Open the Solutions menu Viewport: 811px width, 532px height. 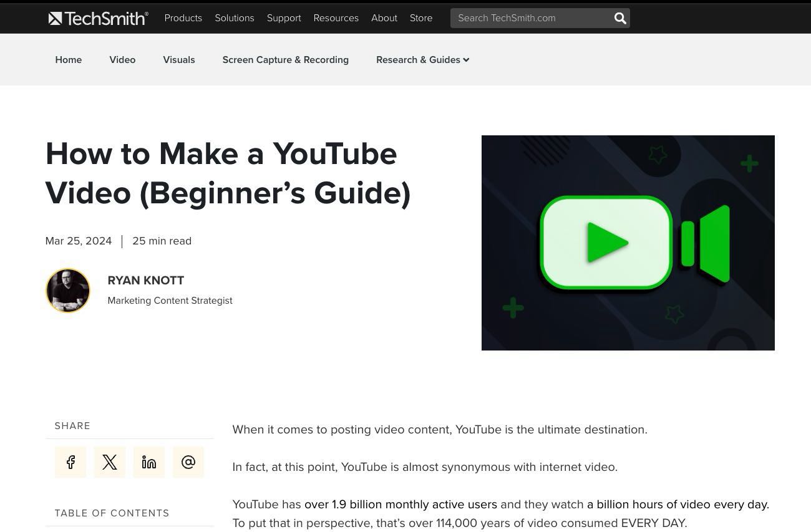(x=235, y=18)
